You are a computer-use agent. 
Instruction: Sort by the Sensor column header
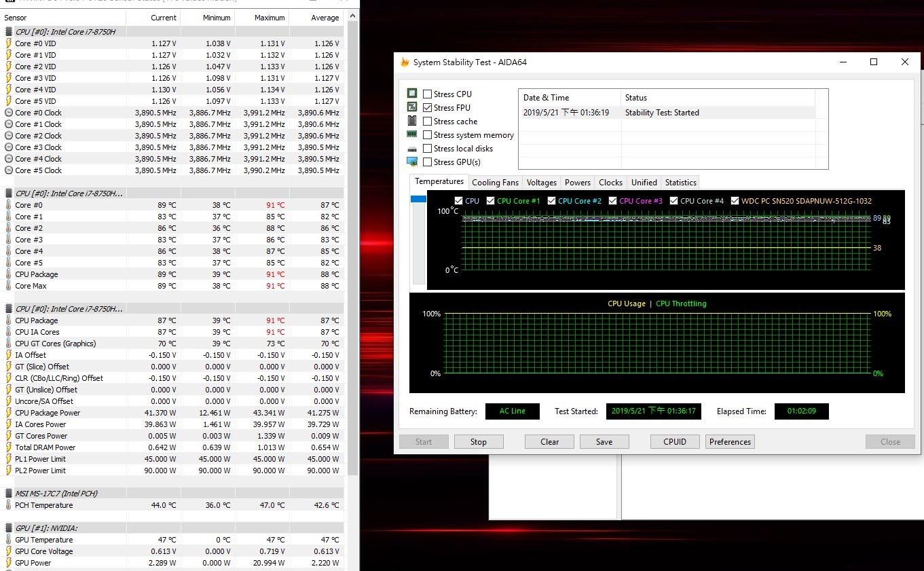(63, 18)
